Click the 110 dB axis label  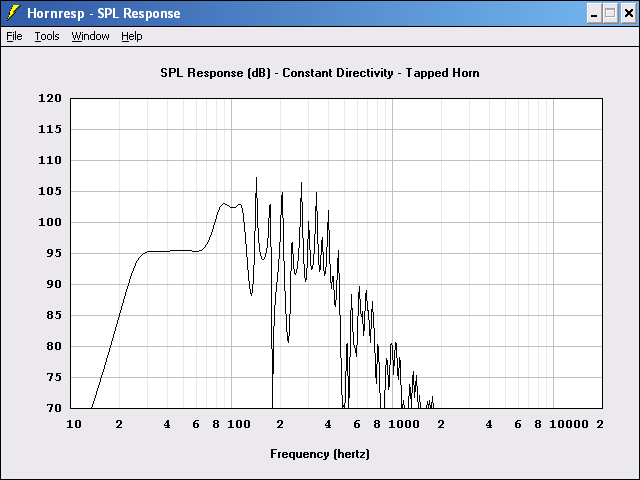pos(50,160)
